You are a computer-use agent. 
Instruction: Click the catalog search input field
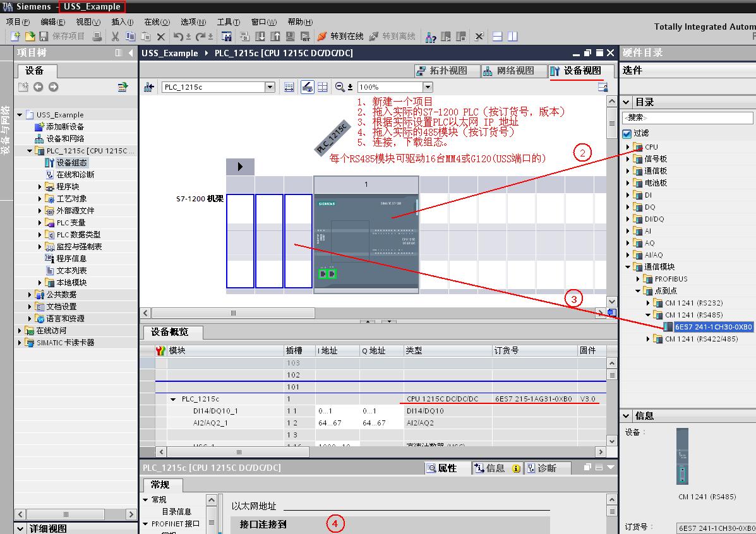point(688,117)
